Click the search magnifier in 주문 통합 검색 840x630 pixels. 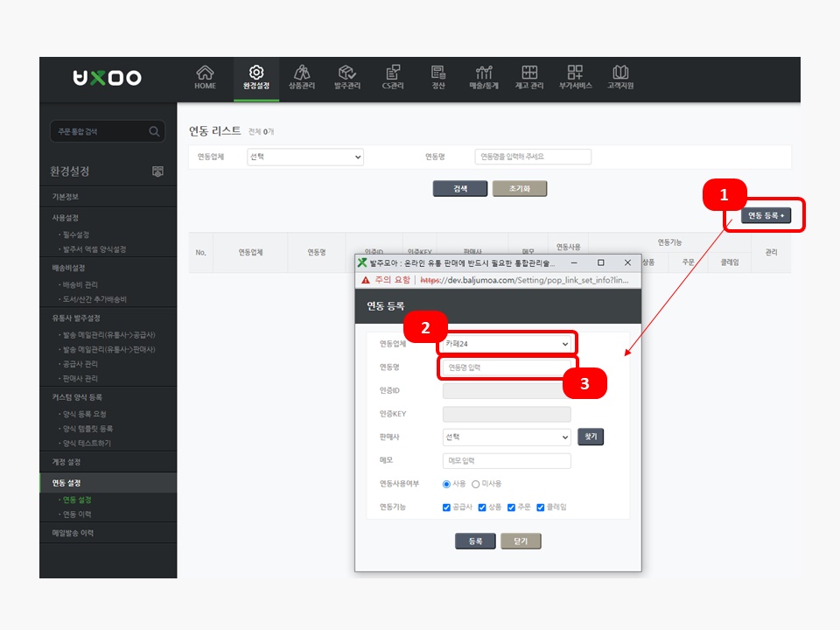(x=154, y=132)
